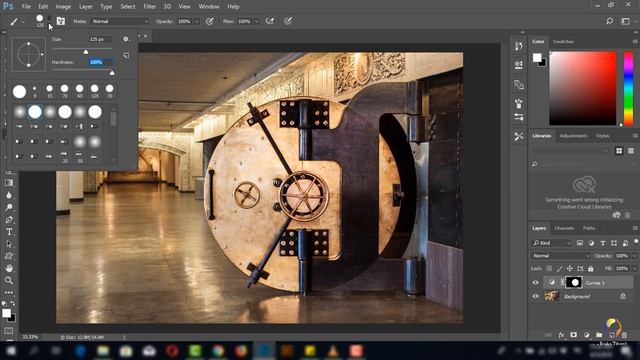Image resolution: width=640 pixels, height=360 pixels.
Task: Hide the Curves 1 layer
Action: [x=536, y=282]
